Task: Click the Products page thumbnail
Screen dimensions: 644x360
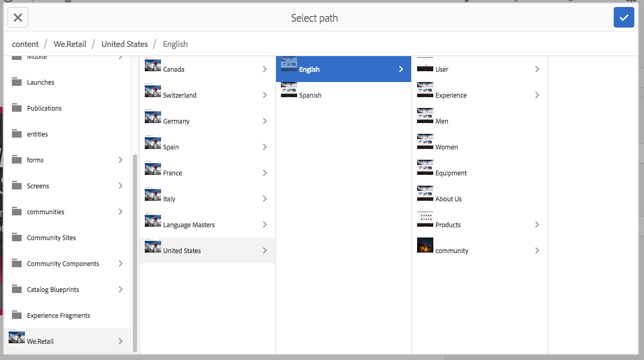Action: click(425, 219)
